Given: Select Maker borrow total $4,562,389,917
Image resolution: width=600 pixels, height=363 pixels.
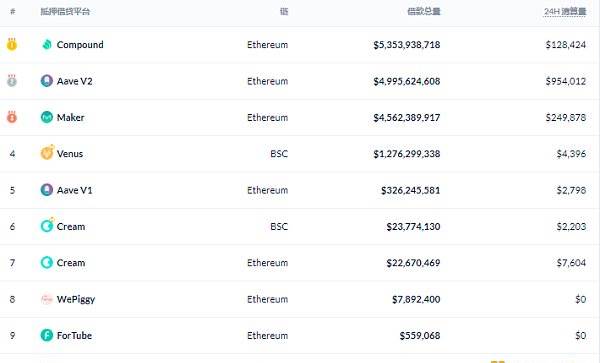Looking at the screenshot, I should tap(407, 117).
